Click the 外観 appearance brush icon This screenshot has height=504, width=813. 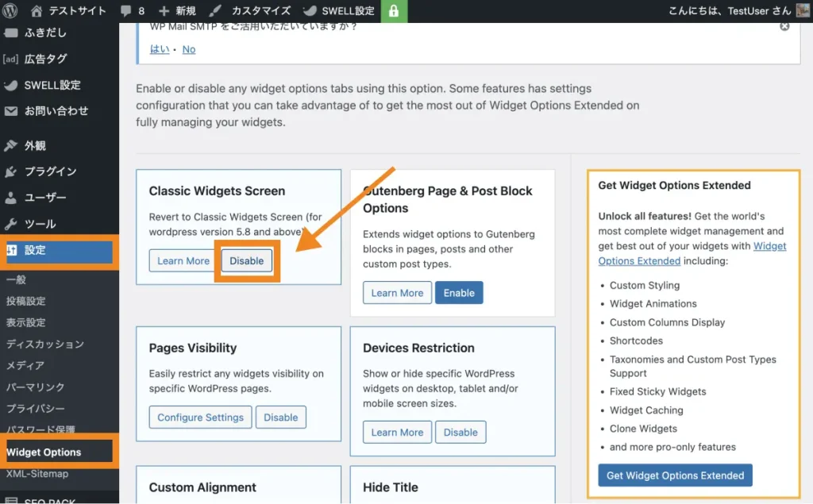click(x=11, y=146)
